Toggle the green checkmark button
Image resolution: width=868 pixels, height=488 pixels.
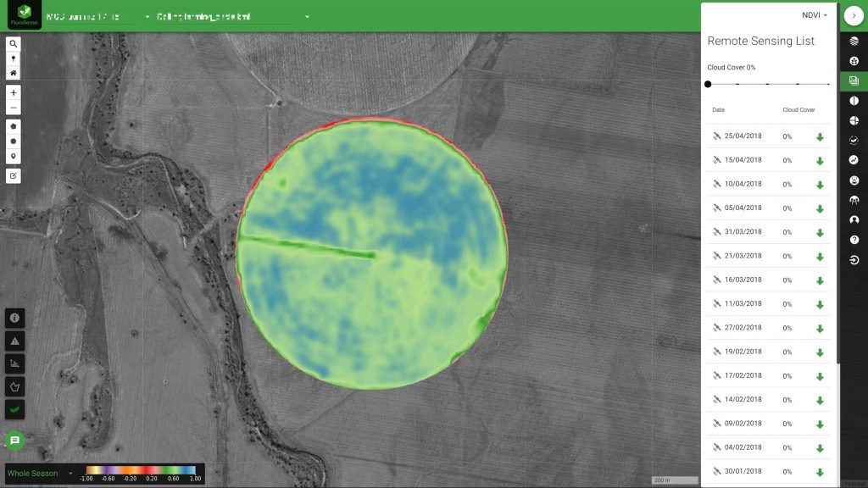pos(15,409)
